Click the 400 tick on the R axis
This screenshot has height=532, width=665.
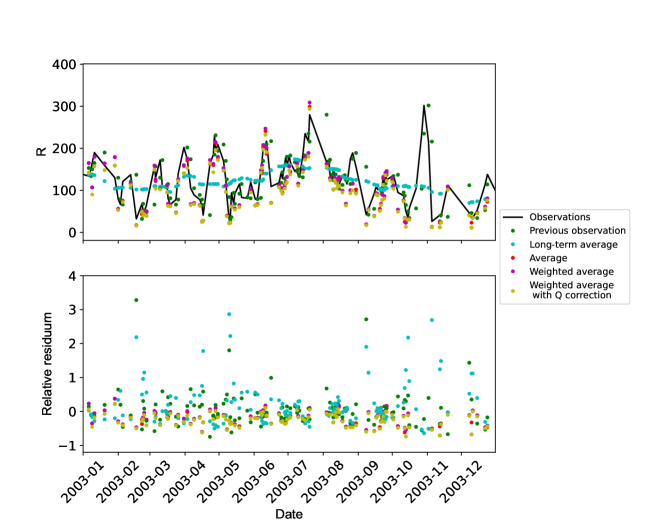tap(64, 64)
